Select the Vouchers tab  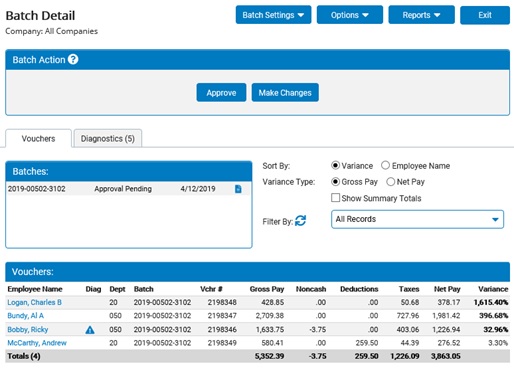(38, 138)
